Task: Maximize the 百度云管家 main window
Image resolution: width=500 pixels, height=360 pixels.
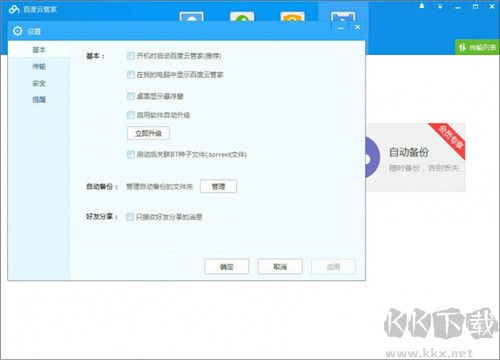Action: point(476,6)
